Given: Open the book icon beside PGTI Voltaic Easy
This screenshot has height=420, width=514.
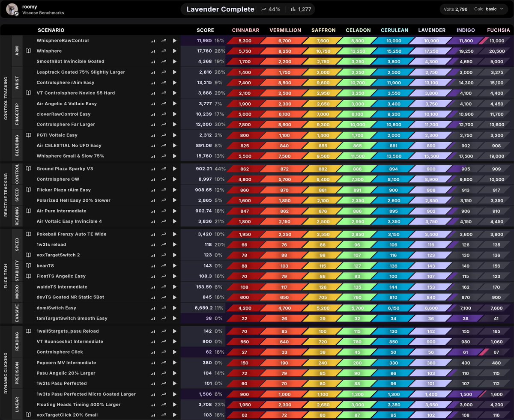Looking at the screenshot, I should click(29, 135).
